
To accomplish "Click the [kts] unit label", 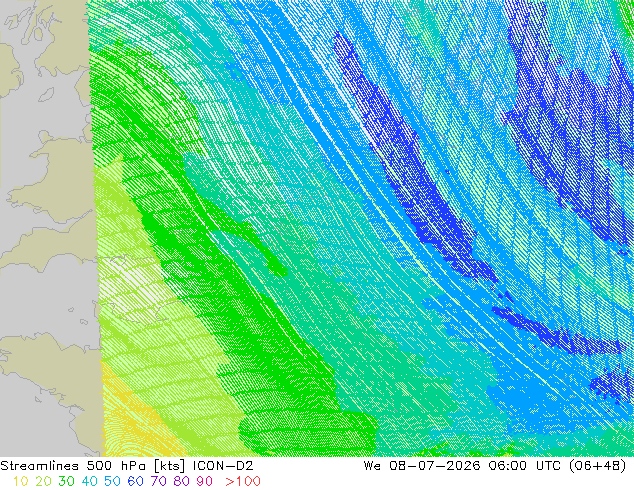I will click(x=169, y=466).
